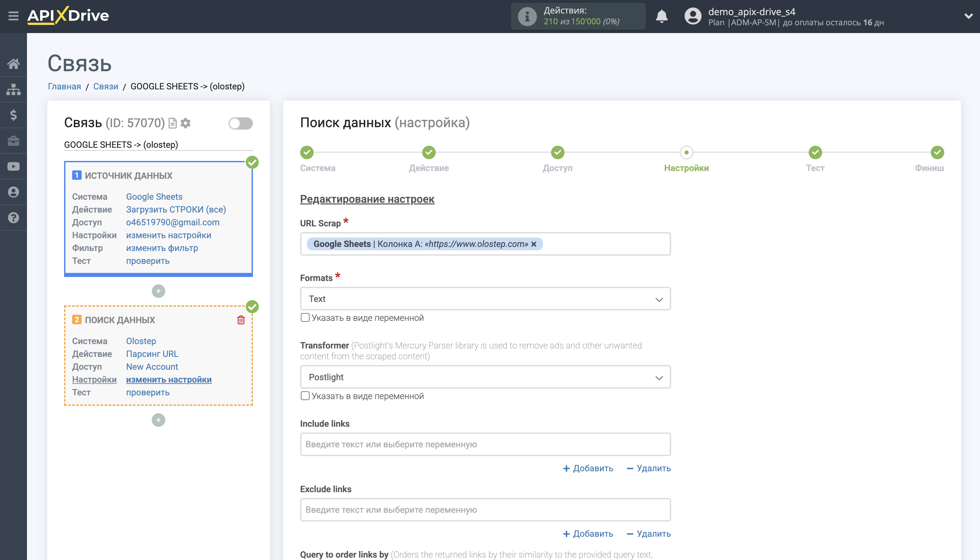Open the connections sitemap sidebar icon

point(13,89)
